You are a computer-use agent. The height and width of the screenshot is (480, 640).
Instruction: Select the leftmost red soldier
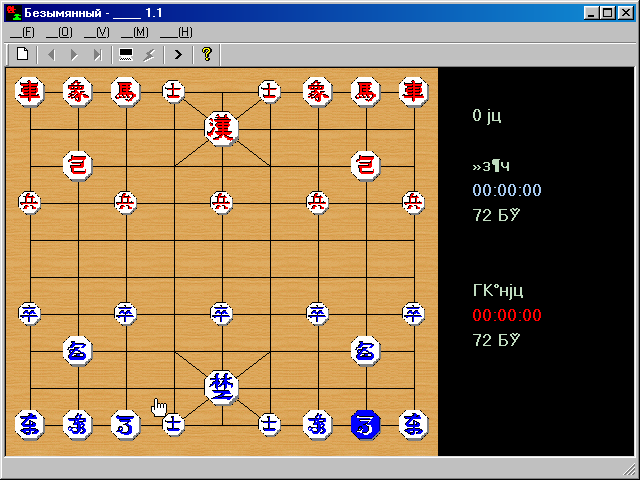click(30, 203)
